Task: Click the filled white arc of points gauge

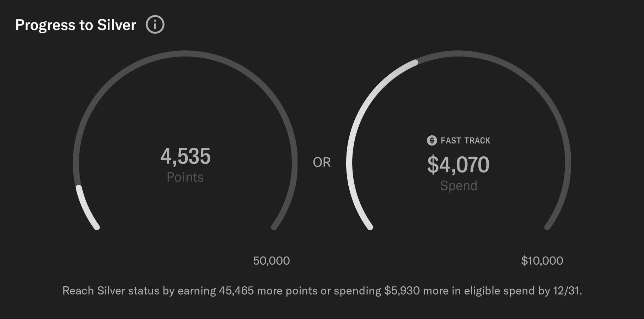Action: point(85,208)
